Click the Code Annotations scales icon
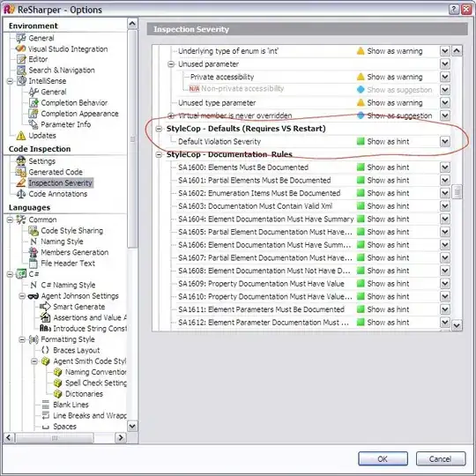476x476 pixels. click(21, 194)
